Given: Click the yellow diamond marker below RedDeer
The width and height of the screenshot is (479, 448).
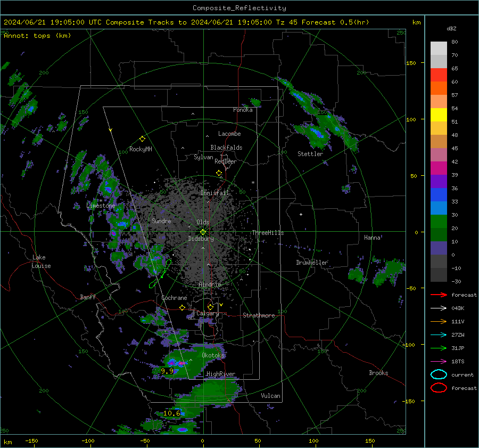Looking at the screenshot, I should point(219,173).
